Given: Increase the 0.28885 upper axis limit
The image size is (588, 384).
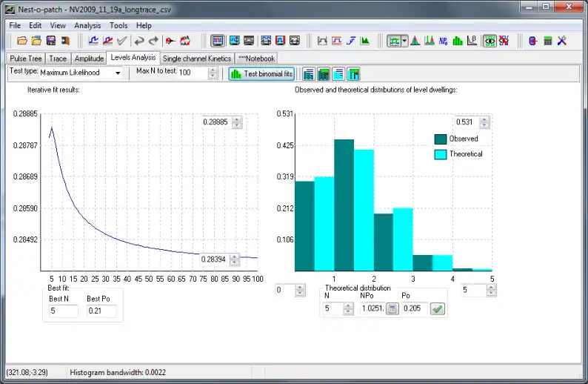Looking at the screenshot, I should pos(237,119).
